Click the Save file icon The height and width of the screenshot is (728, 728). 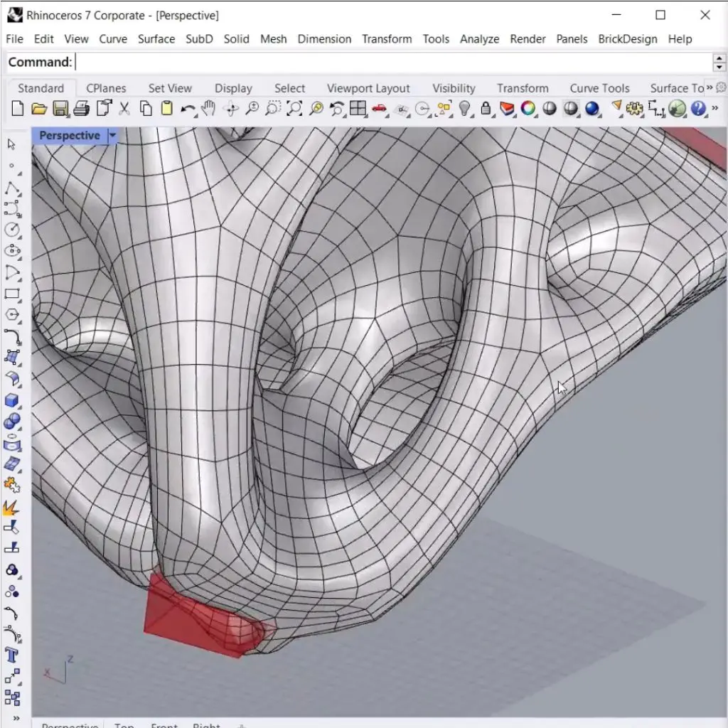click(60, 109)
